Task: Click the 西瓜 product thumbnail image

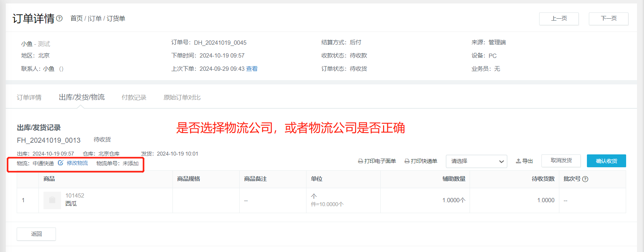Action: (52, 200)
